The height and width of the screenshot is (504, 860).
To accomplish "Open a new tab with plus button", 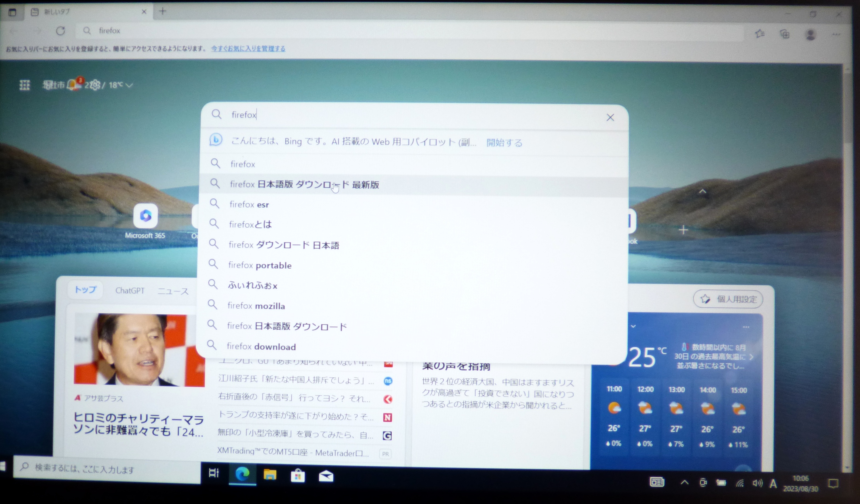I will [162, 11].
